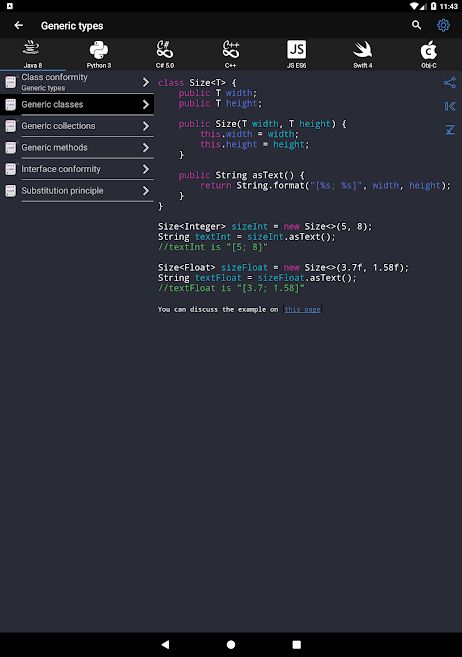This screenshot has width=462, height=657.
Task: Collapse the side panel with the arrow-bar icon
Action: click(x=450, y=106)
